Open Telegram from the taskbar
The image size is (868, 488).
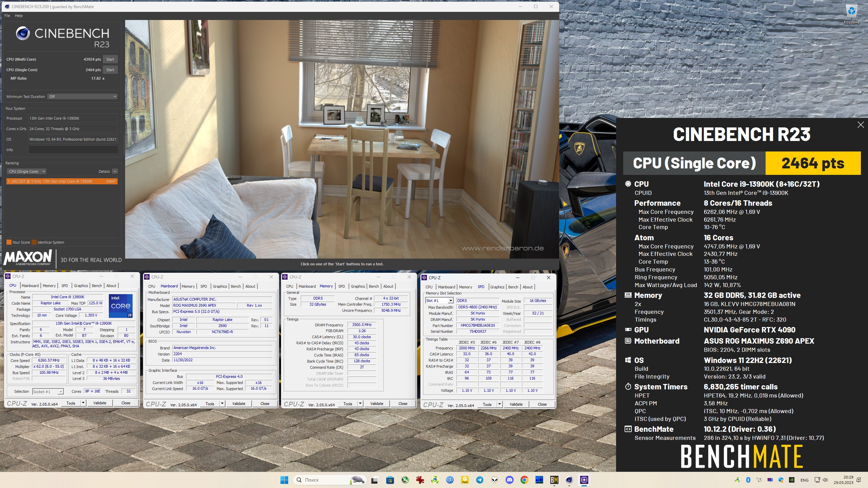(480, 480)
